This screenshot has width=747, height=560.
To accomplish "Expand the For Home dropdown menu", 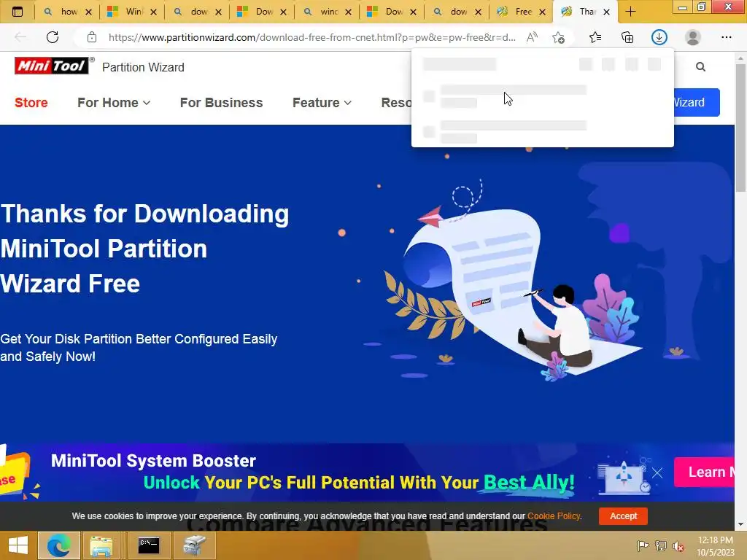I will point(114,102).
